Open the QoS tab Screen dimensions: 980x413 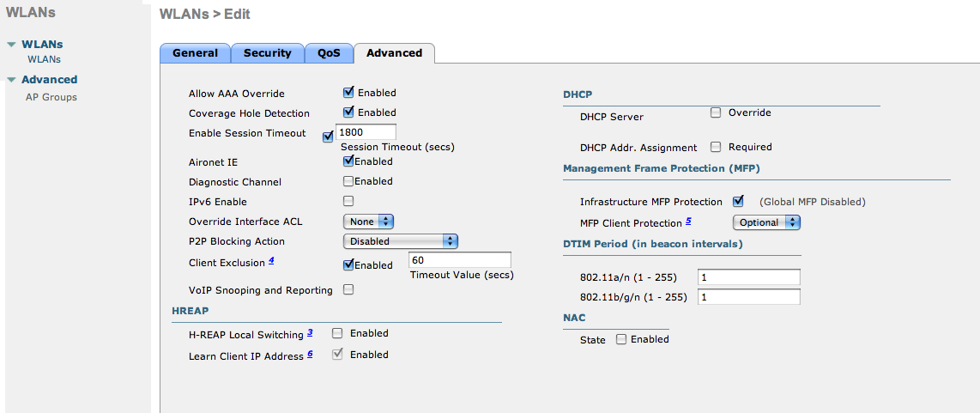(x=329, y=53)
